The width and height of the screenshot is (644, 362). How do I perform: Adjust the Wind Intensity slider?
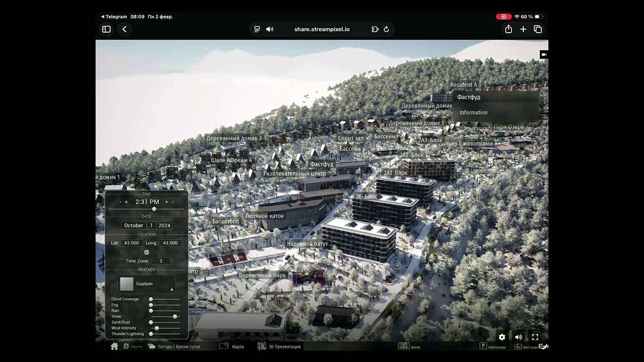click(x=166, y=328)
